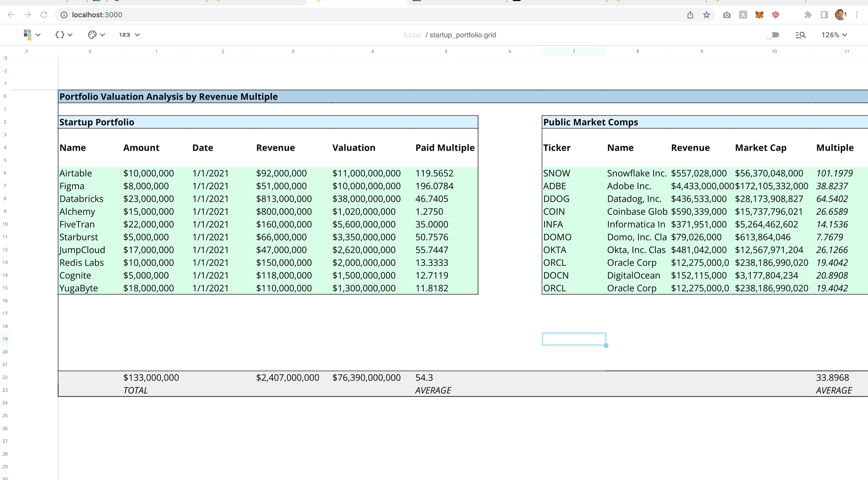Open the dropdown beside the palette icon
Image resolution: width=868 pixels, height=480 pixels.
(102, 35)
